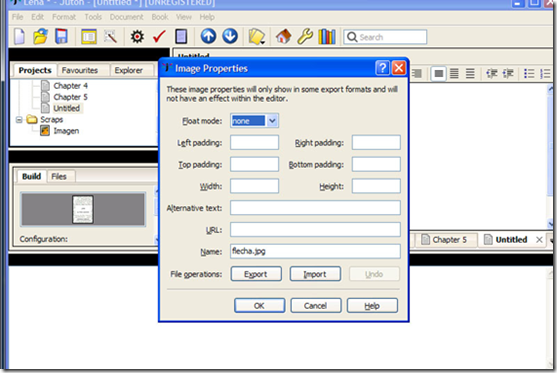
Task: Click the Home house icon
Action: tap(283, 37)
